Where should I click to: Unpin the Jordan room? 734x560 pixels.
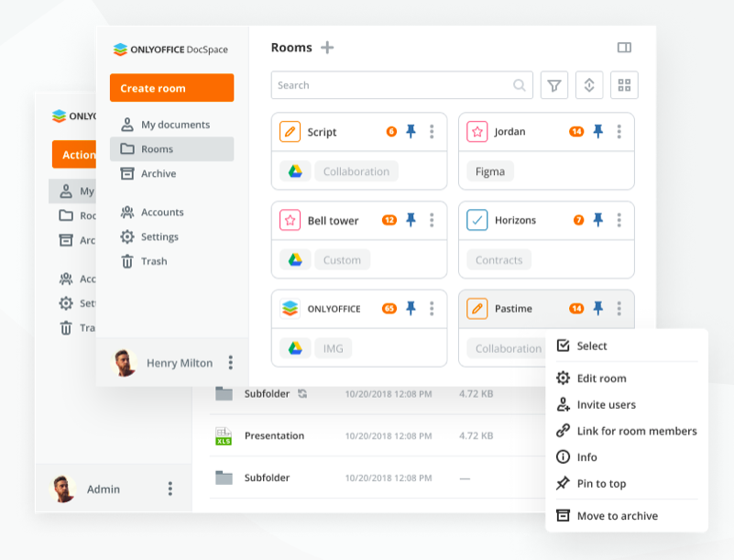[598, 132]
